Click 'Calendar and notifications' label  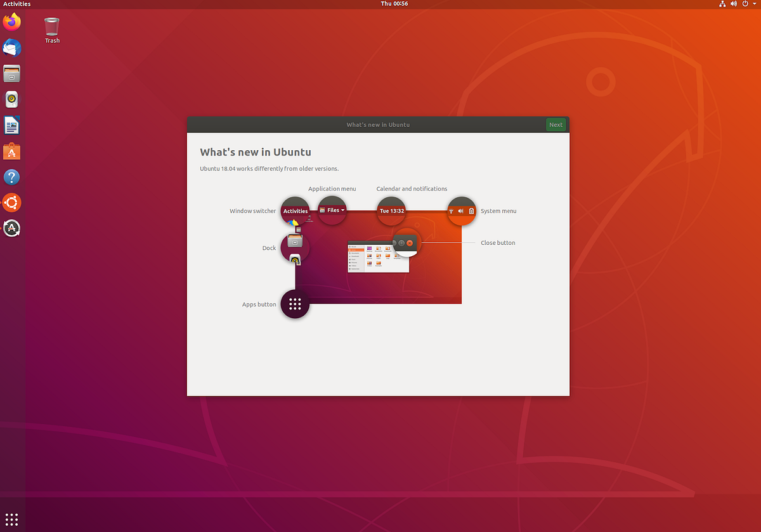pos(412,189)
